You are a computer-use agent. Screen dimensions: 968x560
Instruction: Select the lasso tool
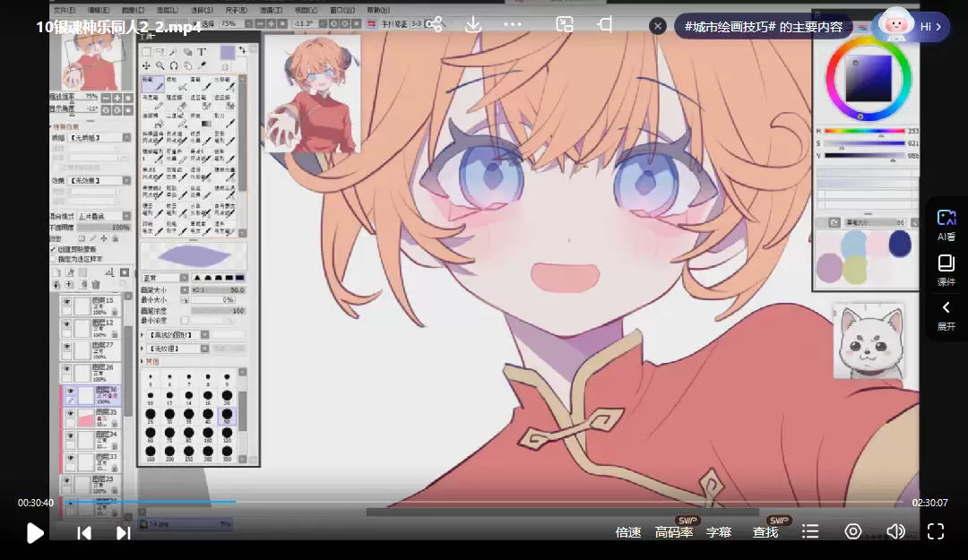pos(160,52)
